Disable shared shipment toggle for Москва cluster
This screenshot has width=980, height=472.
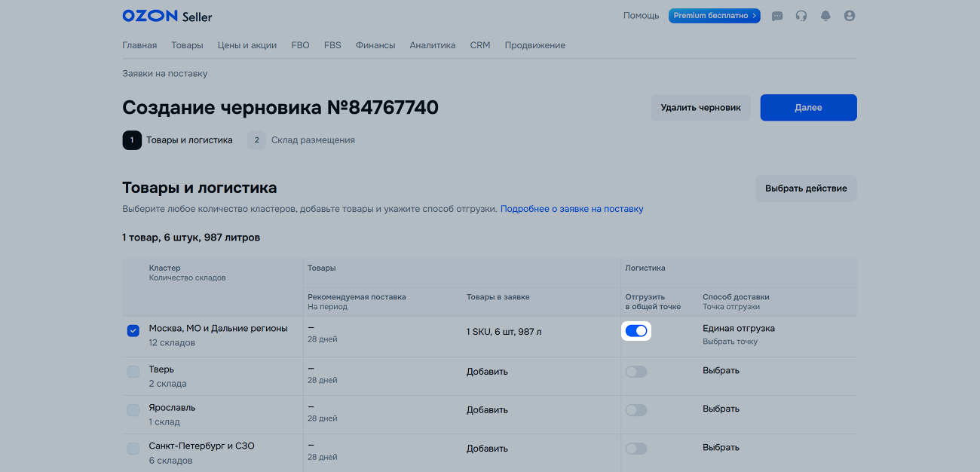(636, 331)
